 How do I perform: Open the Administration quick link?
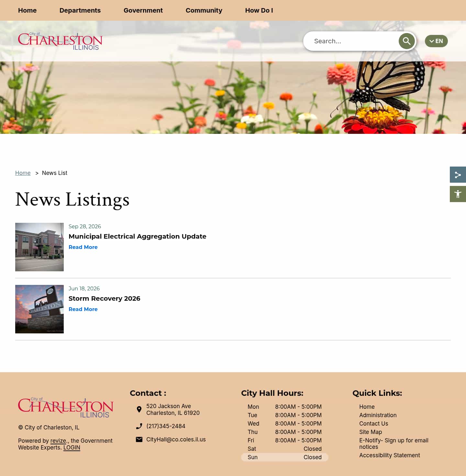[x=378, y=415]
